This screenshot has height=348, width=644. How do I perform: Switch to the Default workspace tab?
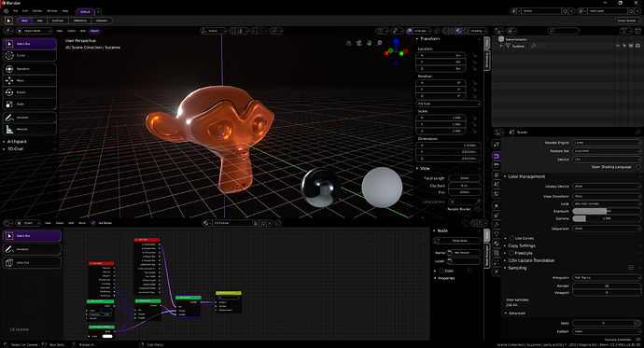point(85,11)
